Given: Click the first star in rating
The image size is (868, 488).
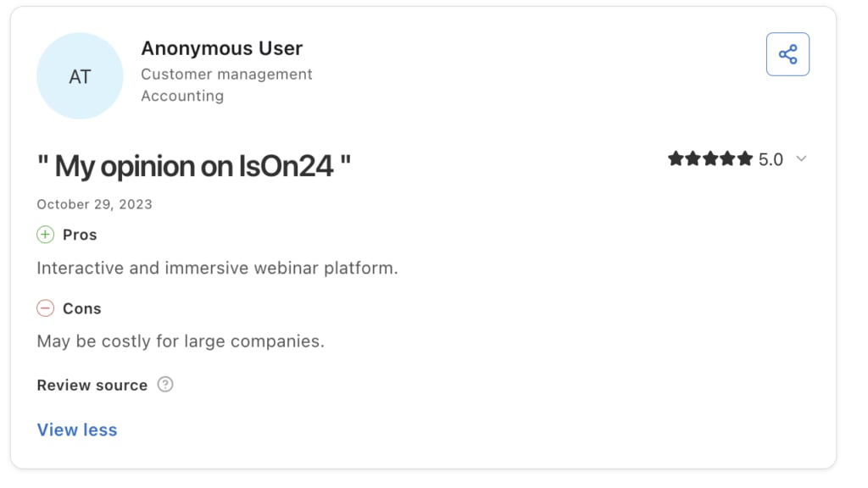Looking at the screenshot, I should pyautogui.click(x=676, y=159).
